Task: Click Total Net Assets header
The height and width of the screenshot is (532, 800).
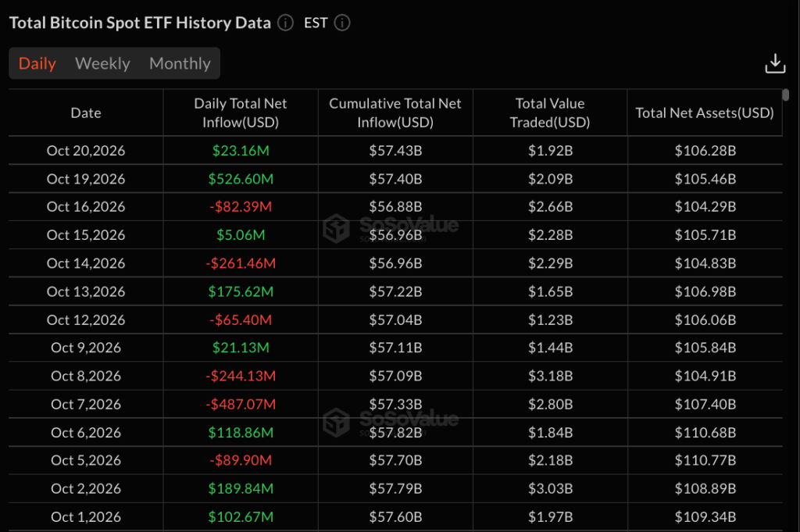Action: [x=705, y=112]
